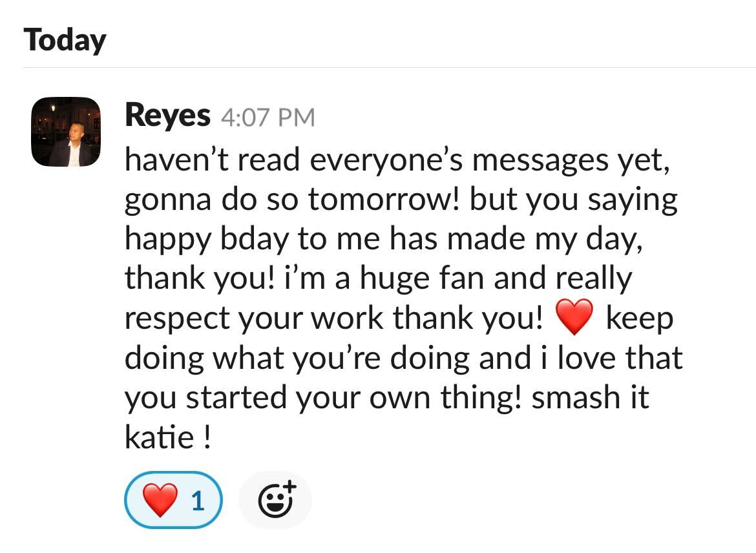Viewport: 756px width, 553px height.
Task: Click the word katie in the message
Action: pos(159,437)
